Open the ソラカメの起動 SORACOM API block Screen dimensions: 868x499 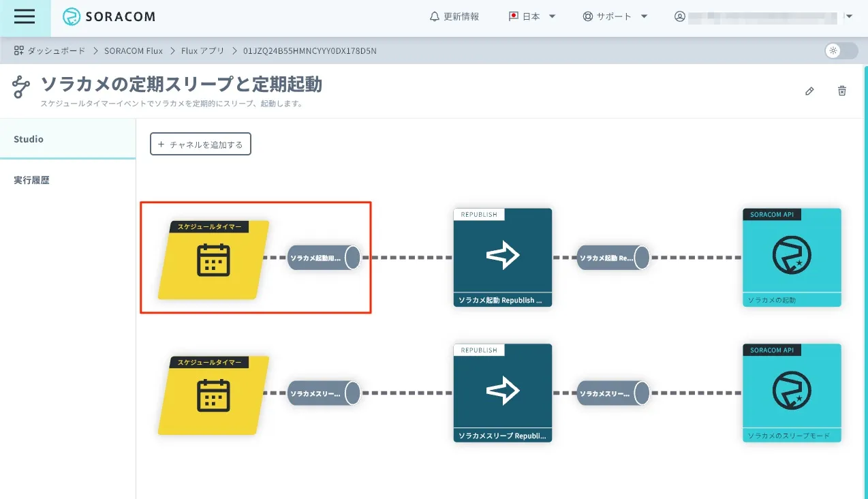click(792, 258)
